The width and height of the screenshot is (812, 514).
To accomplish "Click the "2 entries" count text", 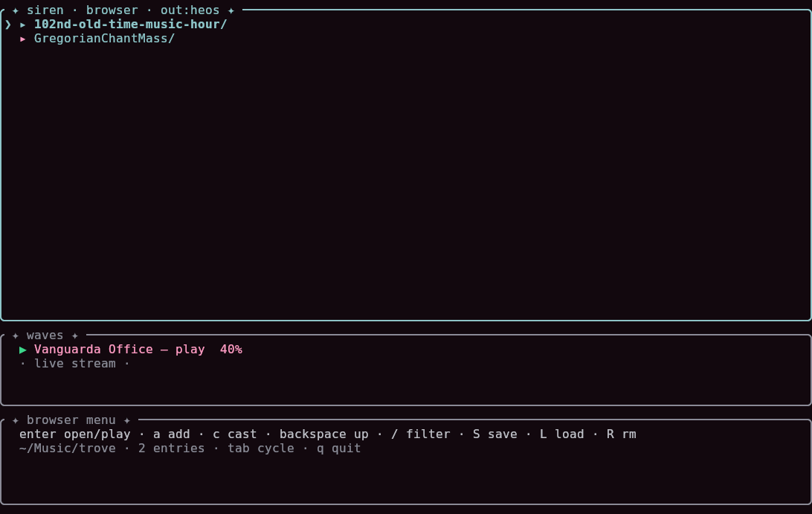I will tap(172, 449).
